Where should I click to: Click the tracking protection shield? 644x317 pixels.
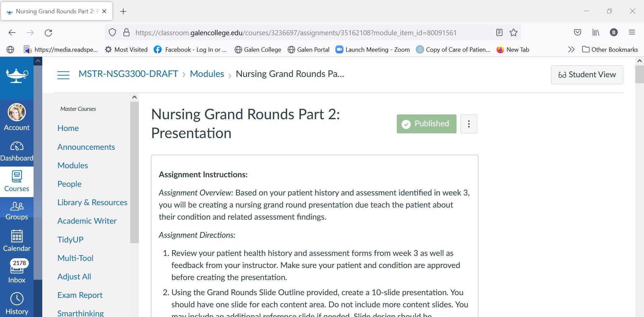[x=112, y=32]
